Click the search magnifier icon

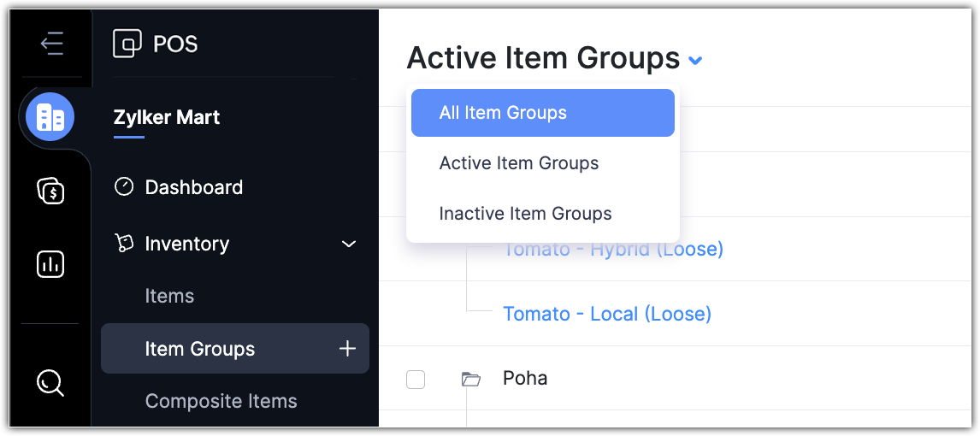coord(50,382)
